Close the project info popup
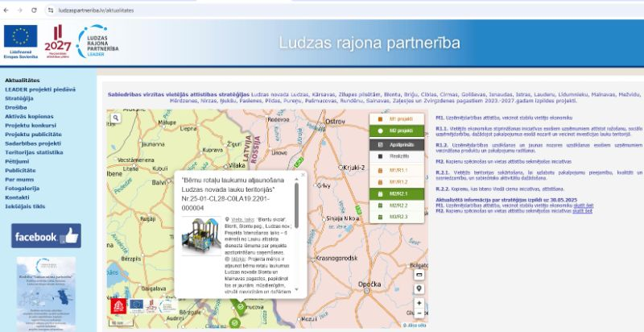 tap(303, 173)
